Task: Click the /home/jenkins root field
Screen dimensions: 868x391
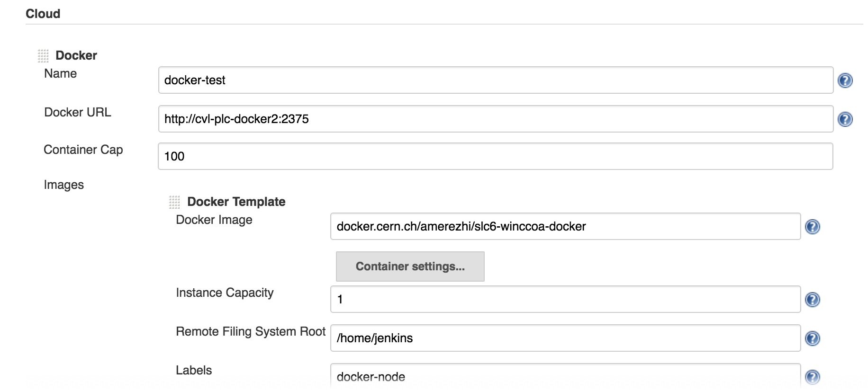Action: click(564, 338)
